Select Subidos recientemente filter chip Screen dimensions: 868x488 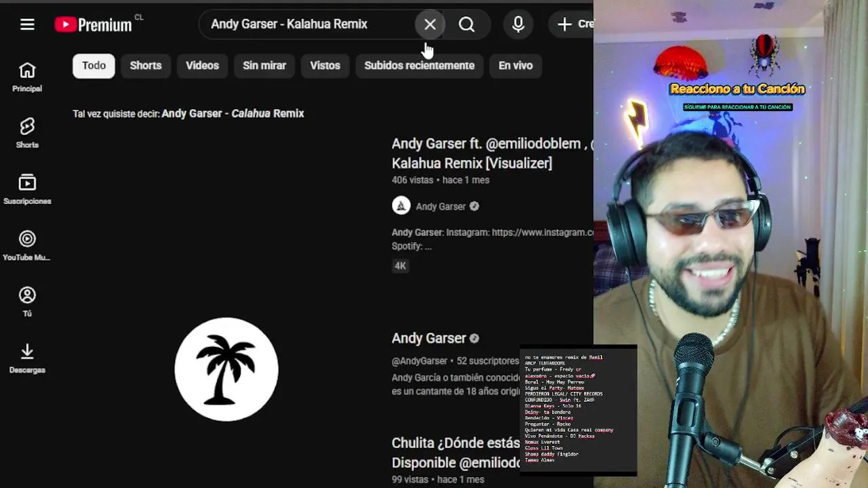(x=419, y=66)
